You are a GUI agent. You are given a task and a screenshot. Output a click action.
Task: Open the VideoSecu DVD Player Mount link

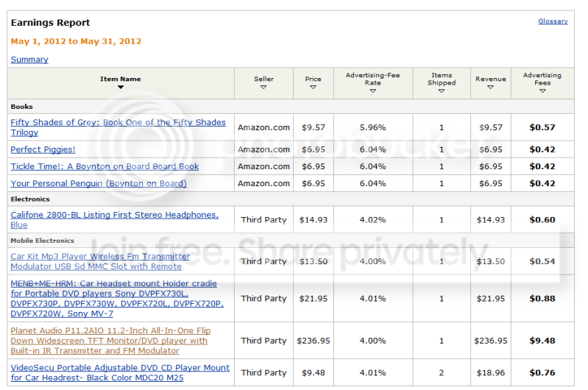pos(120,373)
